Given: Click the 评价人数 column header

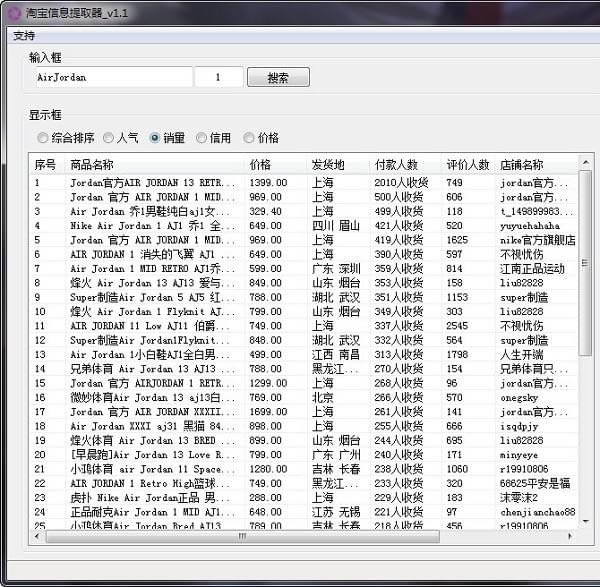Looking at the screenshot, I should (x=467, y=164).
